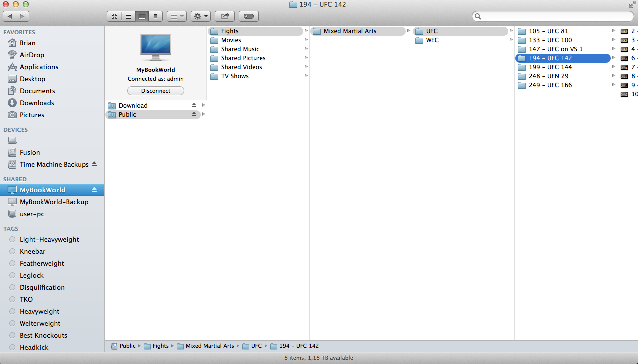
Task: Switch to list view
Action: tap(128, 16)
